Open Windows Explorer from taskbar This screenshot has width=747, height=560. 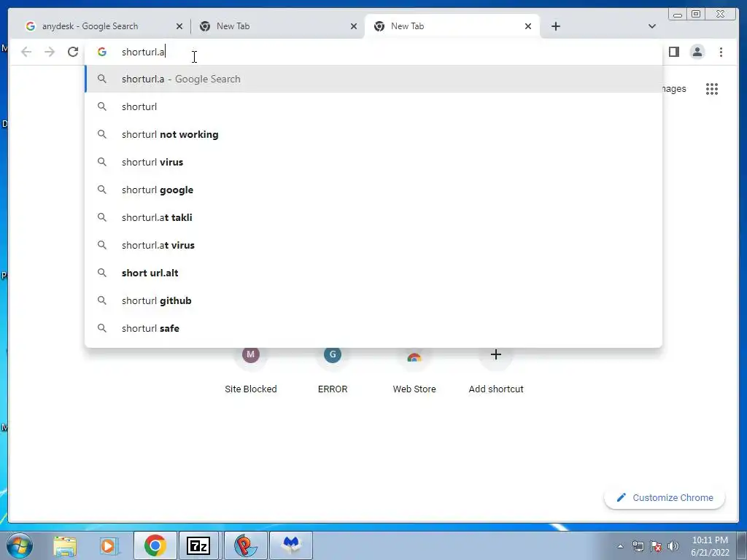click(x=65, y=545)
